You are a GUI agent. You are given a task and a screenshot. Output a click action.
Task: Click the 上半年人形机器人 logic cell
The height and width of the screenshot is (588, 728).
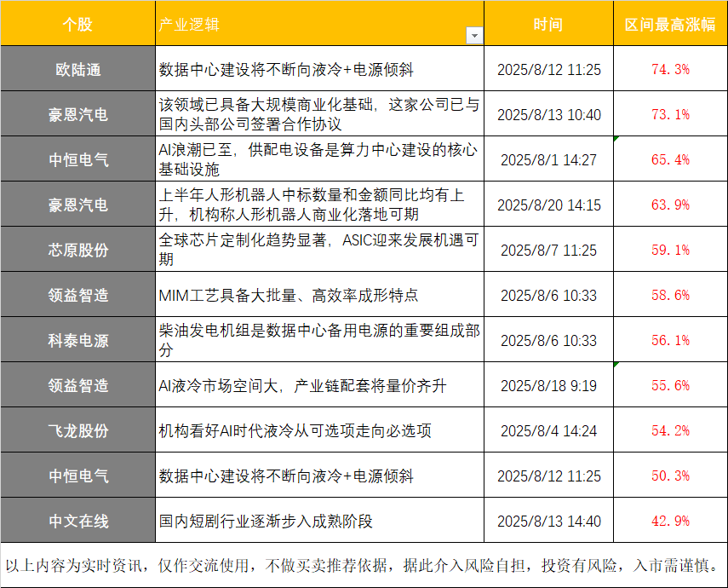coord(319,204)
